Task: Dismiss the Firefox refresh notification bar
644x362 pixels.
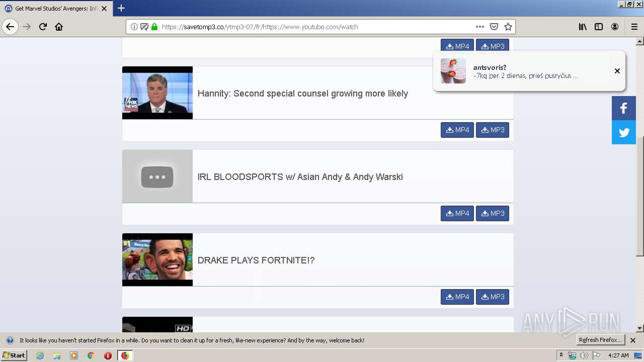Action: (x=633, y=340)
